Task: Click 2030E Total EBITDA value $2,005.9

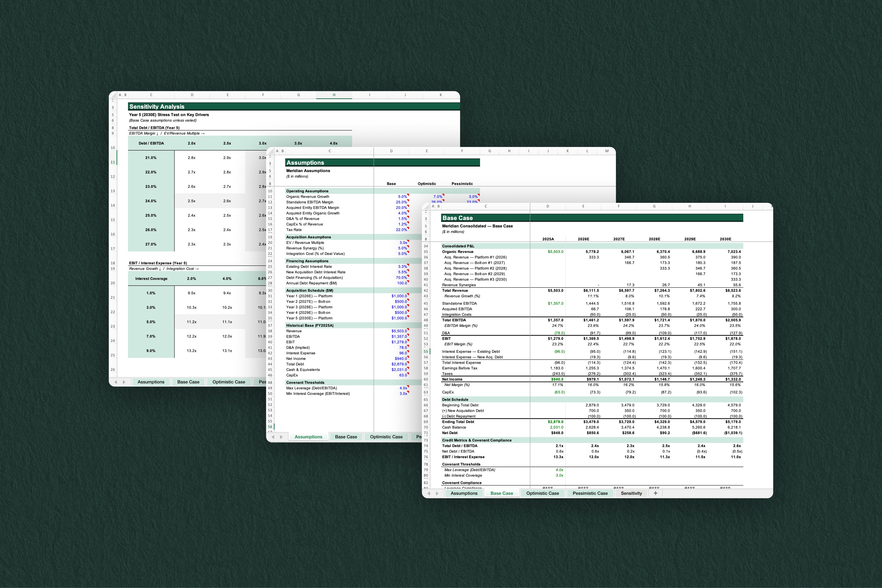Action: click(x=733, y=320)
